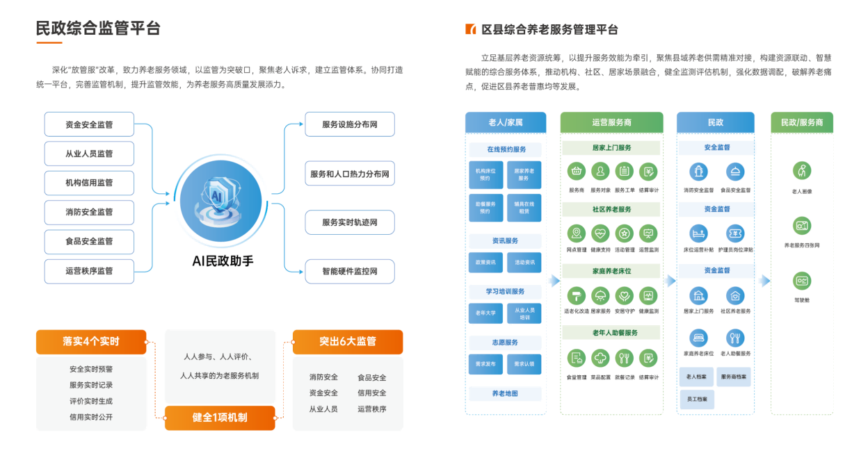Screen dimensions: 868x453
Task: Select the 运营服务商 column header
Action: pyautogui.click(x=611, y=122)
